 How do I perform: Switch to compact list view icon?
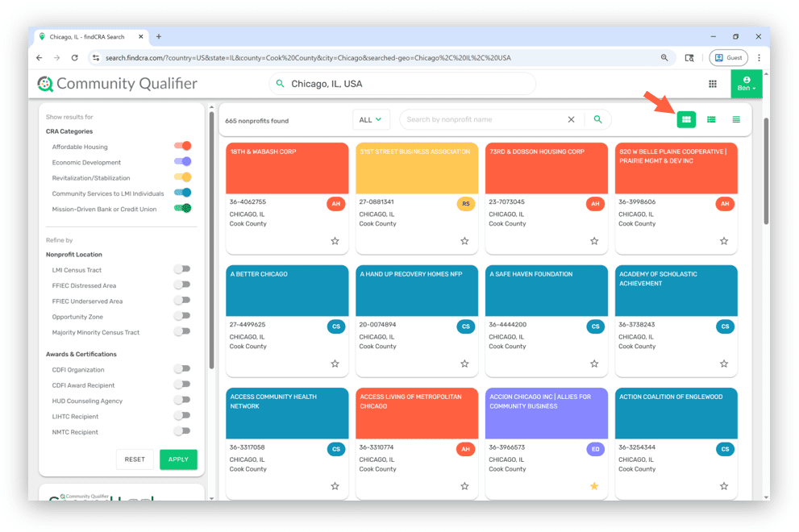(x=736, y=120)
